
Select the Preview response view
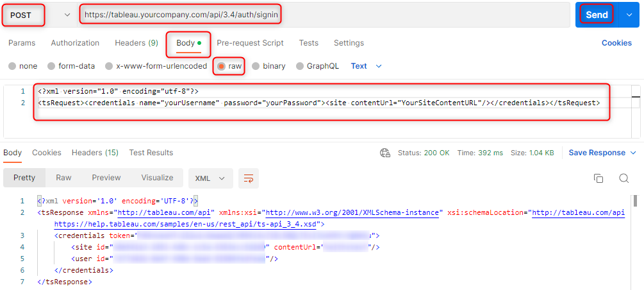106,178
